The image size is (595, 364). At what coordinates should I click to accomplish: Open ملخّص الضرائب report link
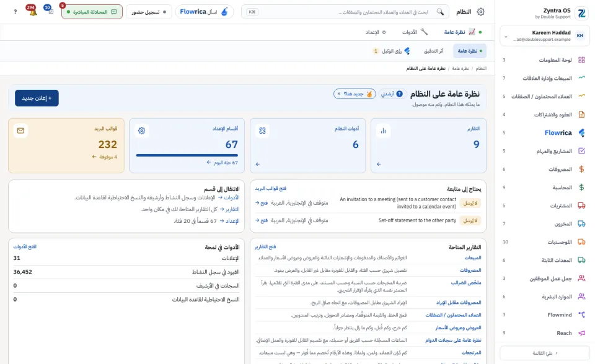(466, 283)
